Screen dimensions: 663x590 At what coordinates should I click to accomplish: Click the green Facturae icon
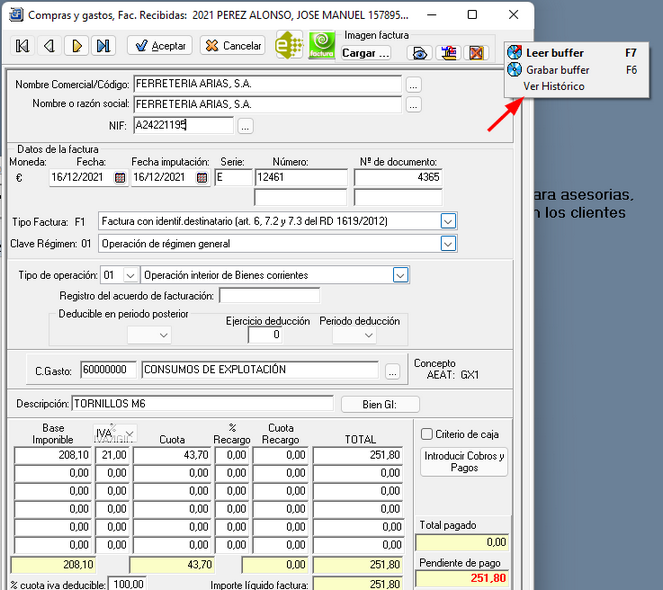click(x=322, y=45)
